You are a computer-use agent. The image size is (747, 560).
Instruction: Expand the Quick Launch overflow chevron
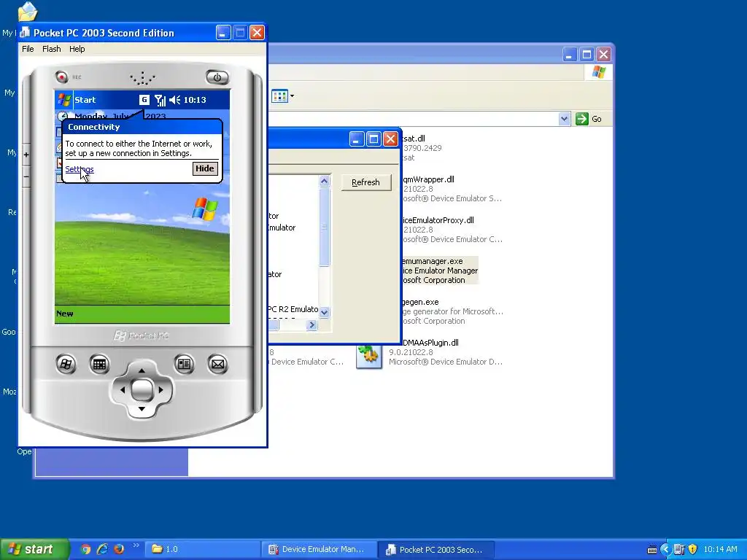[x=136, y=545]
